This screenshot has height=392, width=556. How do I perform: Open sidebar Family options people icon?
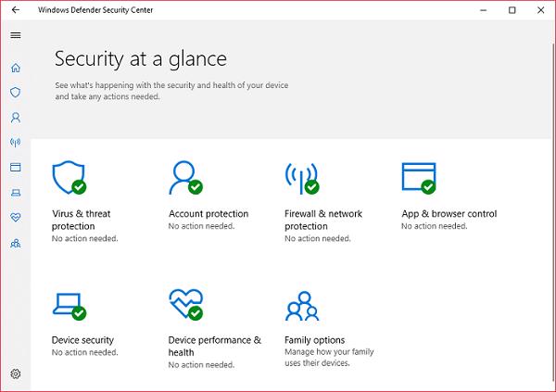pyautogui.click(x=16, y=243)
